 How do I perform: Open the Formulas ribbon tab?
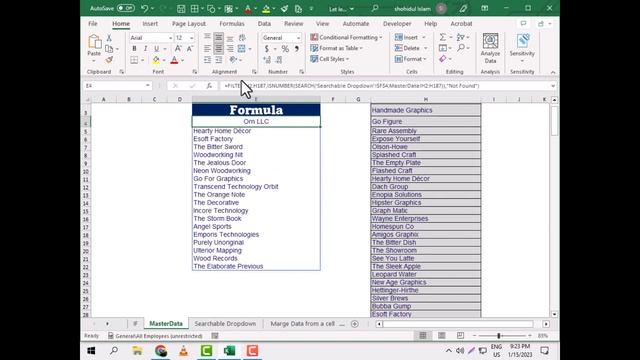pos(232,24)
